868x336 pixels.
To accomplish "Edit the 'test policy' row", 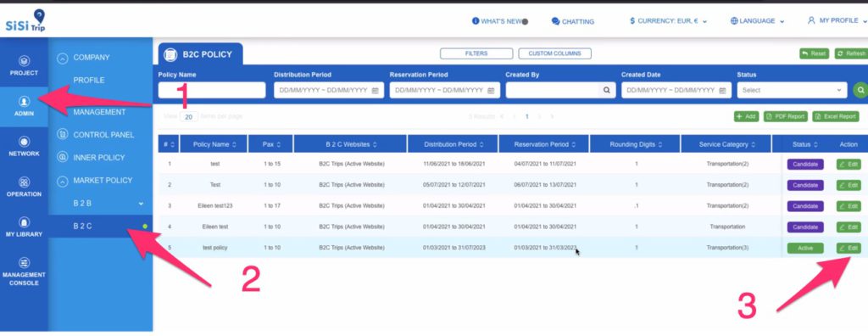I will tap(848, 248).
